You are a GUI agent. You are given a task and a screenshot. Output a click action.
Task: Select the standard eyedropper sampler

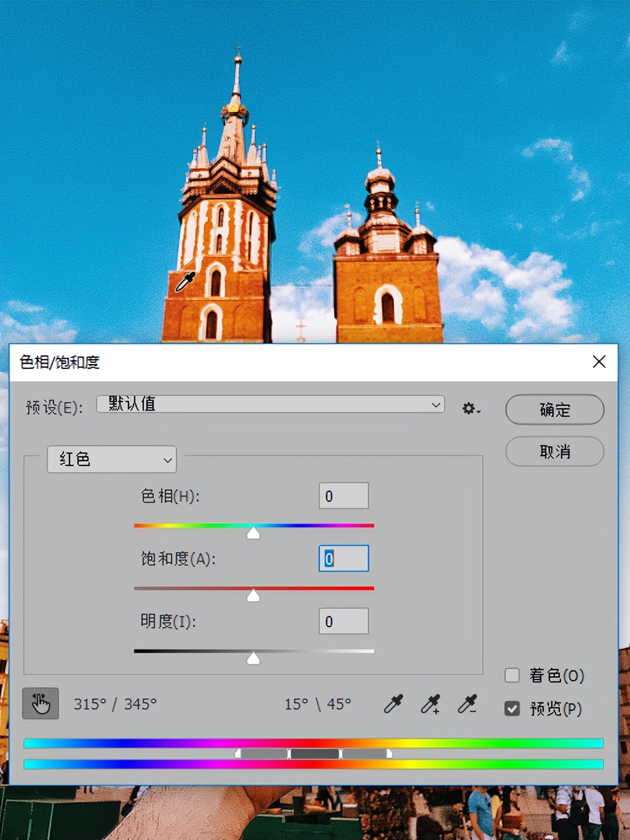(393, 703)
